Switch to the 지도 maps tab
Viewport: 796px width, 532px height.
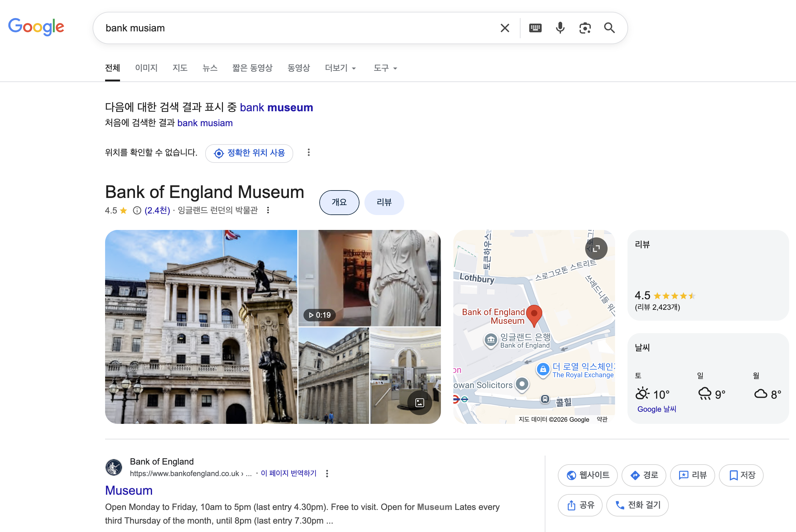(180, 68)
